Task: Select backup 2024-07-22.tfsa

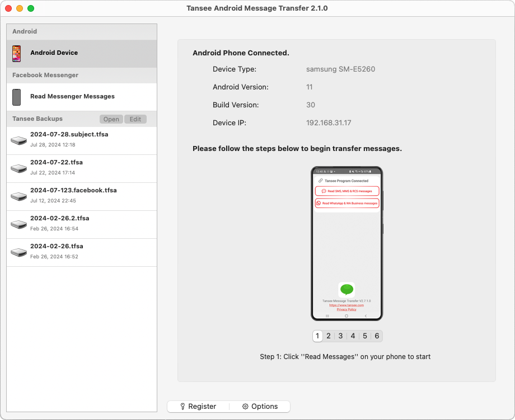Action: point(82,169)
